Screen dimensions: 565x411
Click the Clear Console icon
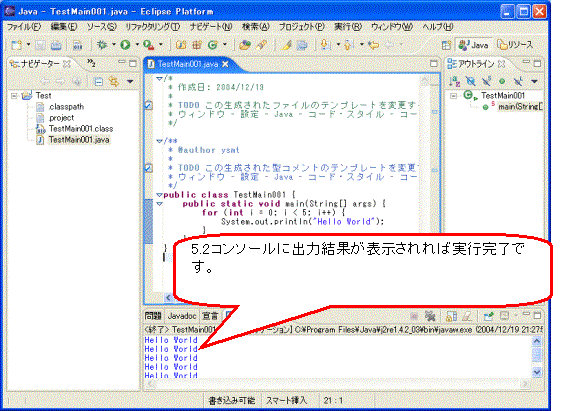pos(467,316)
